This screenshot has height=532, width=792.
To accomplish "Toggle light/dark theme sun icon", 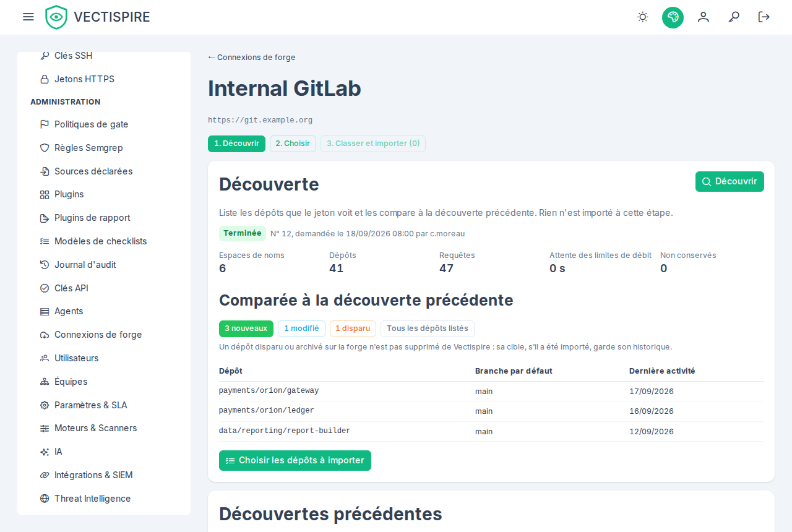I will click(x=643, y=17).
